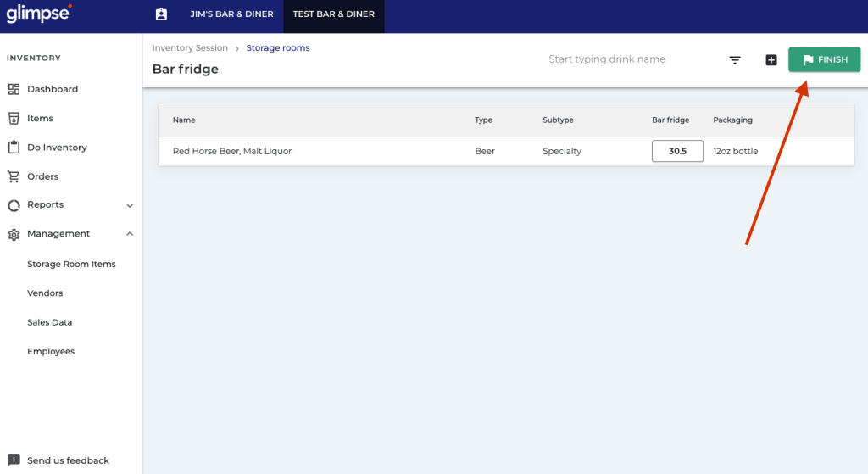Screen dimensions: 868x474
Task: Click the Specialty subtype cell
Action: 562,151
